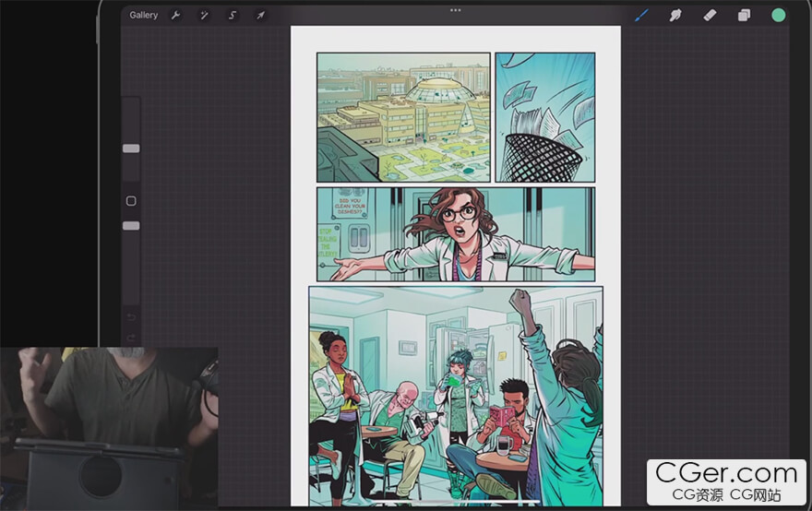Click the break room group scene panel
Viewport: 812px width, 511px height.
456,396
